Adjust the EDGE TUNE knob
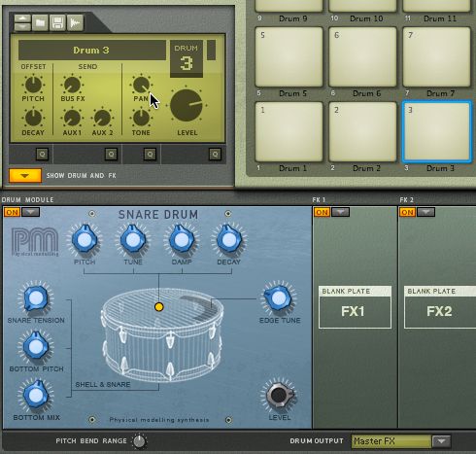Screen dimensions: 476x454 coord(279,298)
